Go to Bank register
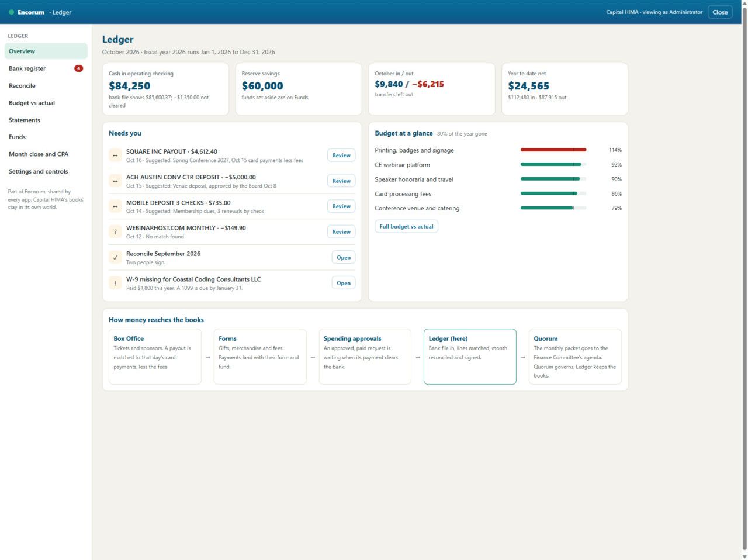Viewport: 748px width, 560px height. click(46, 68)
